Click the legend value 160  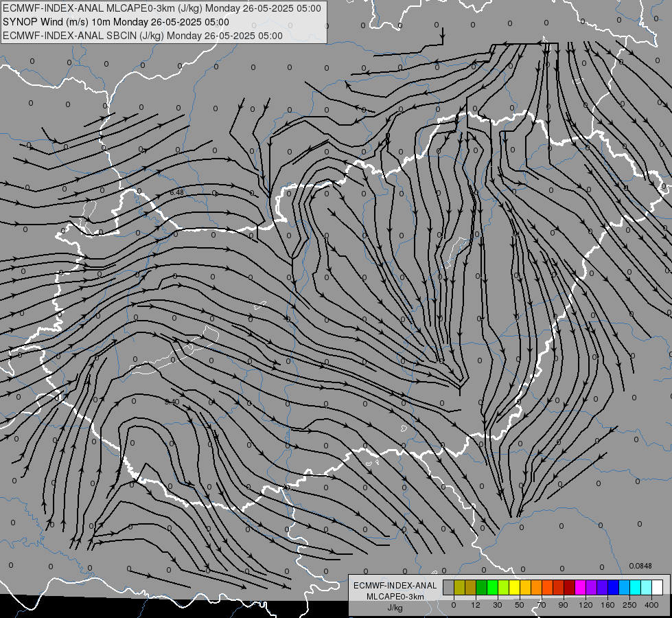click(607, 605)
